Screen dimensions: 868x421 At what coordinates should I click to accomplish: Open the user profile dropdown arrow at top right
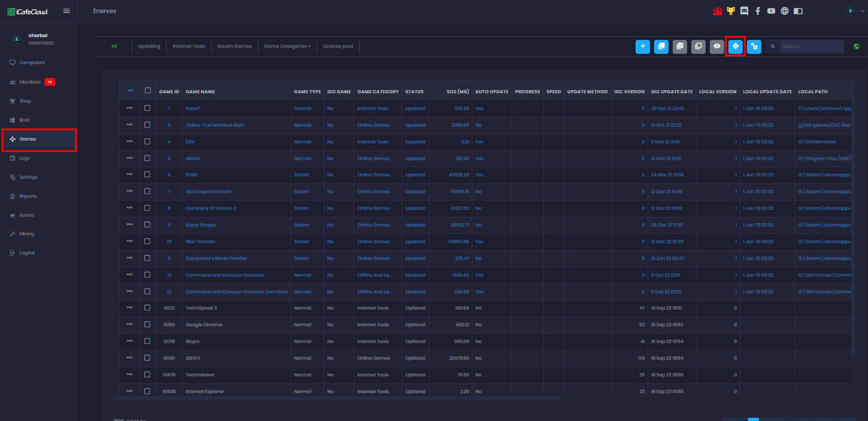[862, 11]
